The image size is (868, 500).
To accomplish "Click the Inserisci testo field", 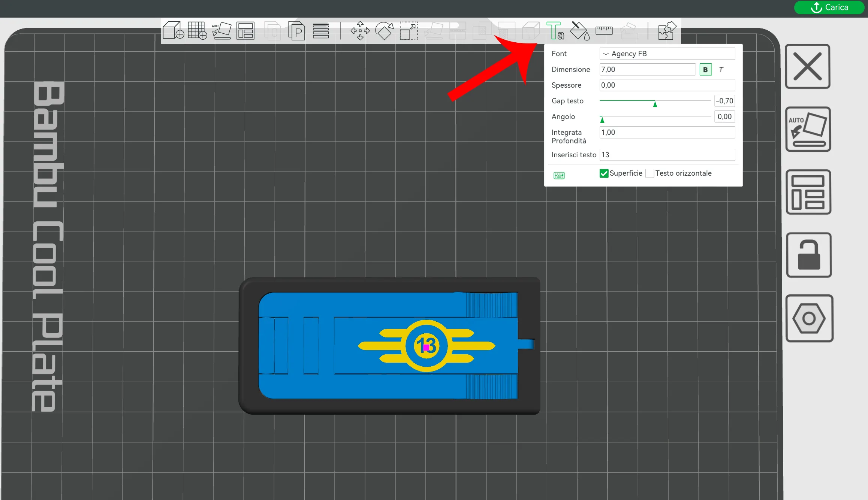I will 667,155.
